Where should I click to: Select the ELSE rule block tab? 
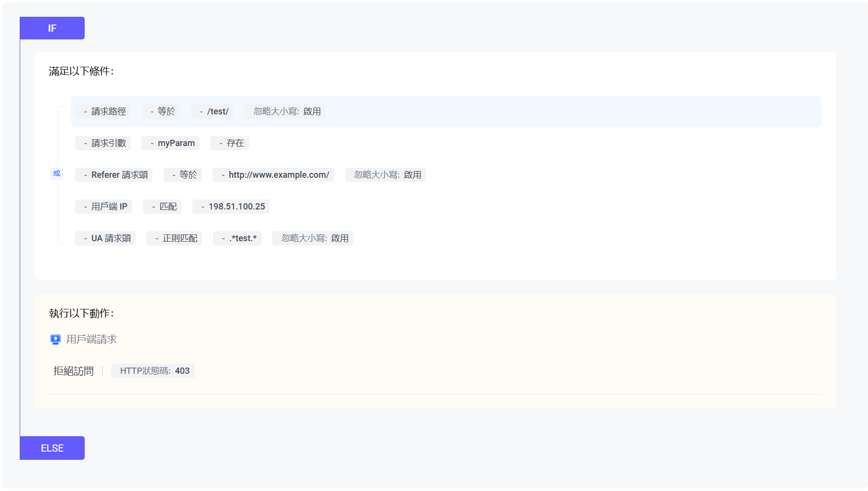pyautogui.click(x=52, y=448)
